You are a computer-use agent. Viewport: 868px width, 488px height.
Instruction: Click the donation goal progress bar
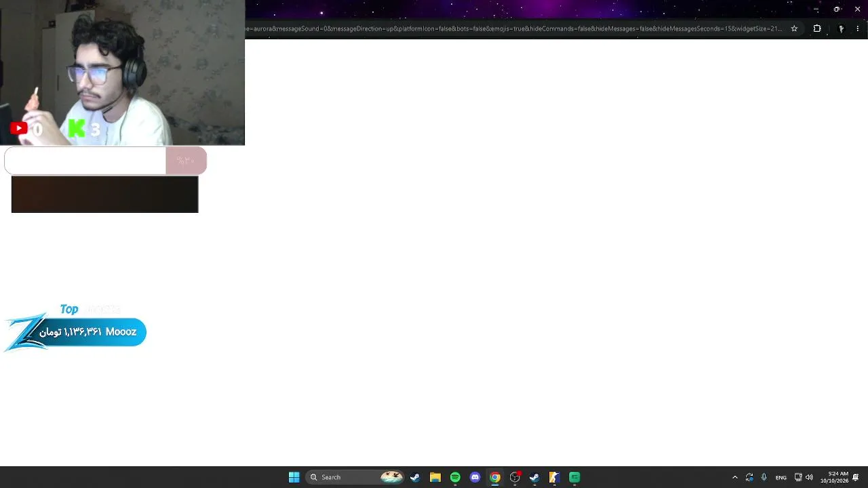click(x=105, y=161)
